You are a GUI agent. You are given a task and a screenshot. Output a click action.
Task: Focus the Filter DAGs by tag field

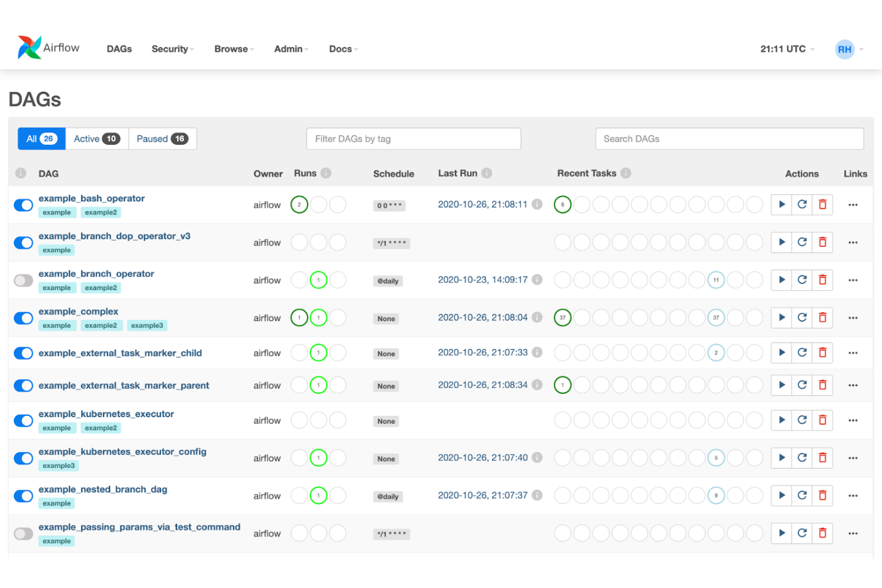(414, 139)
